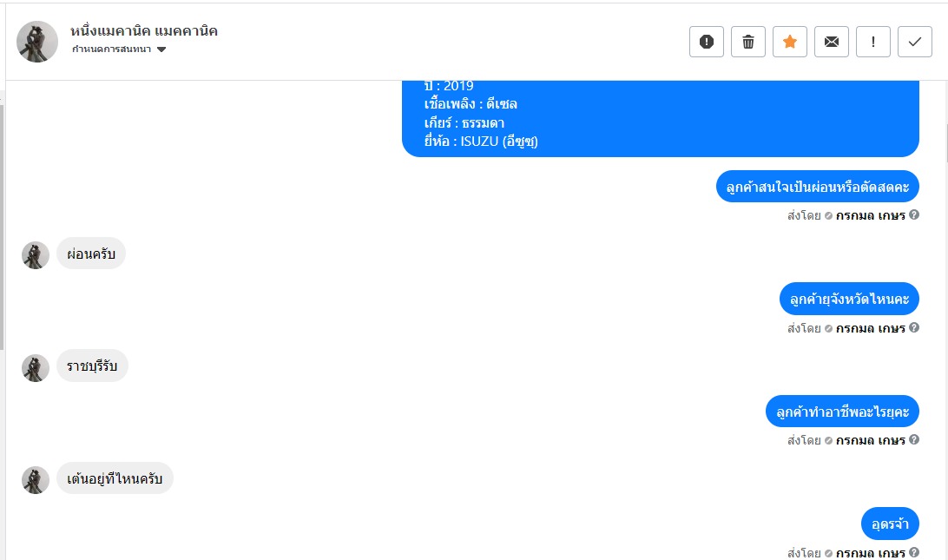Delete conversation with the trash icon
This screenshot has width=948, height=560.
748,42
